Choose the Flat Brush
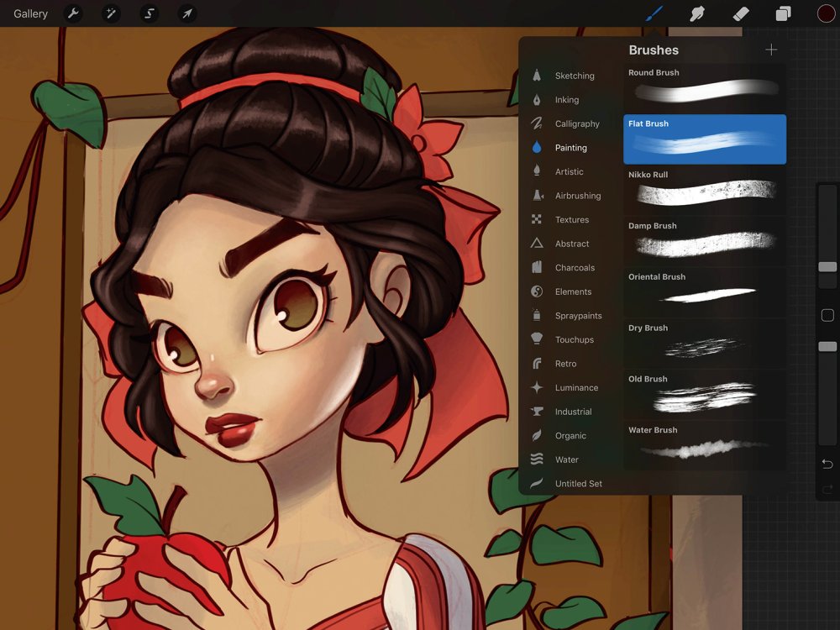Viewport: 840px width, 630px height. click(x=705, y=139)
